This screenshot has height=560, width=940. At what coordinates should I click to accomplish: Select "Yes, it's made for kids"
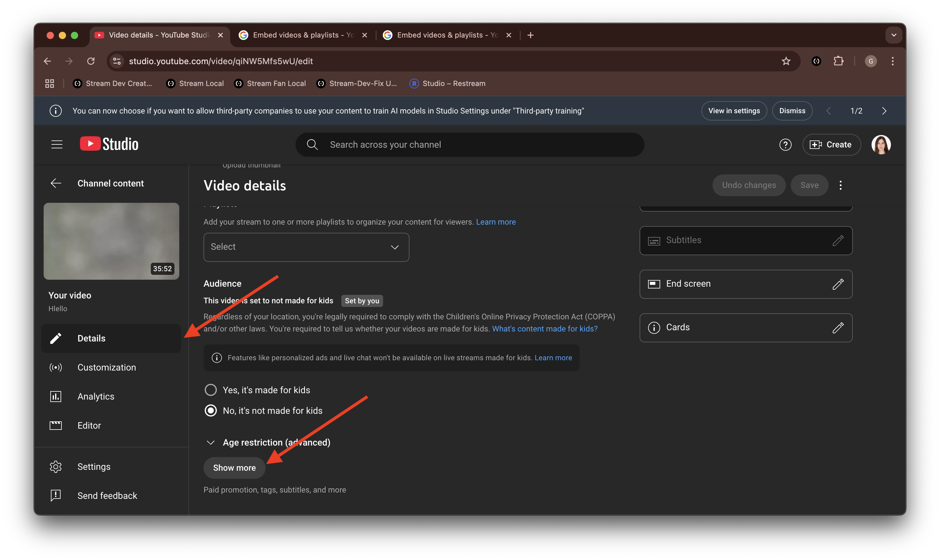(x=211, y=390)
